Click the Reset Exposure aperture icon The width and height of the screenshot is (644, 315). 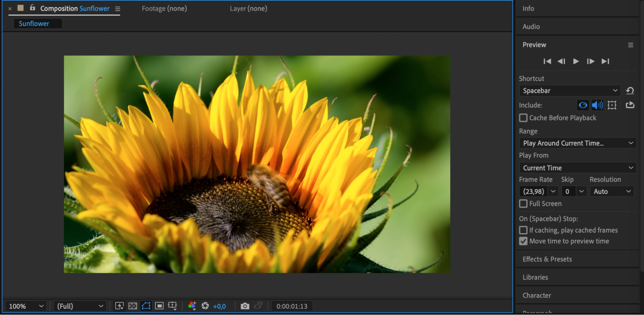tap(205, 306)
